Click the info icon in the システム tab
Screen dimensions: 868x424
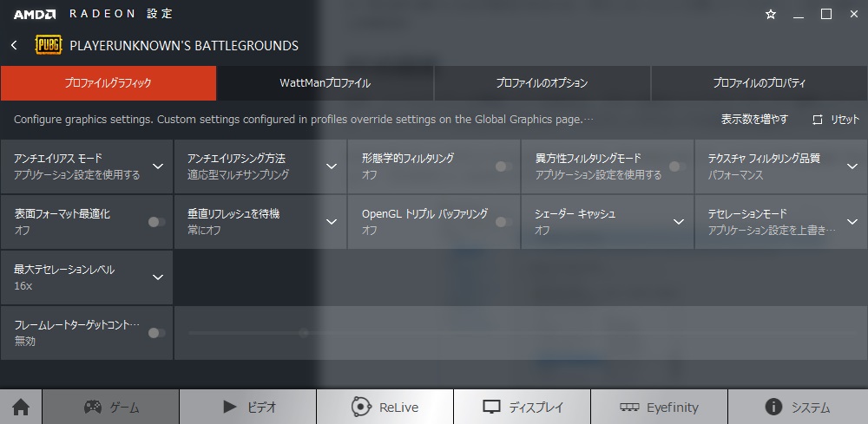pos(773,408)
